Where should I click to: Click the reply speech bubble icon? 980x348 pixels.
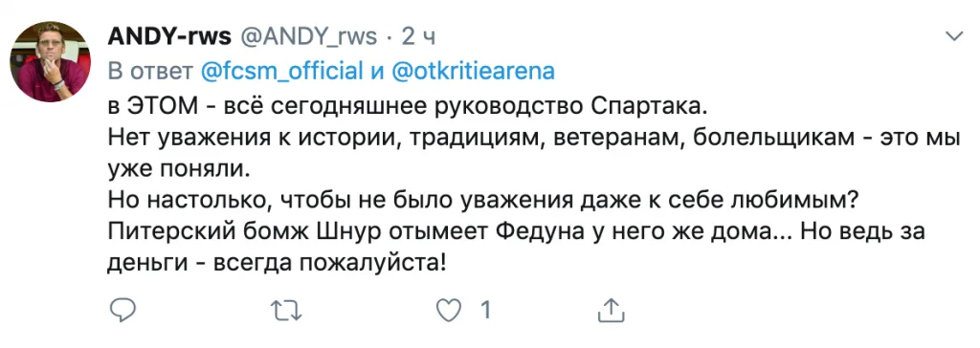122,309
